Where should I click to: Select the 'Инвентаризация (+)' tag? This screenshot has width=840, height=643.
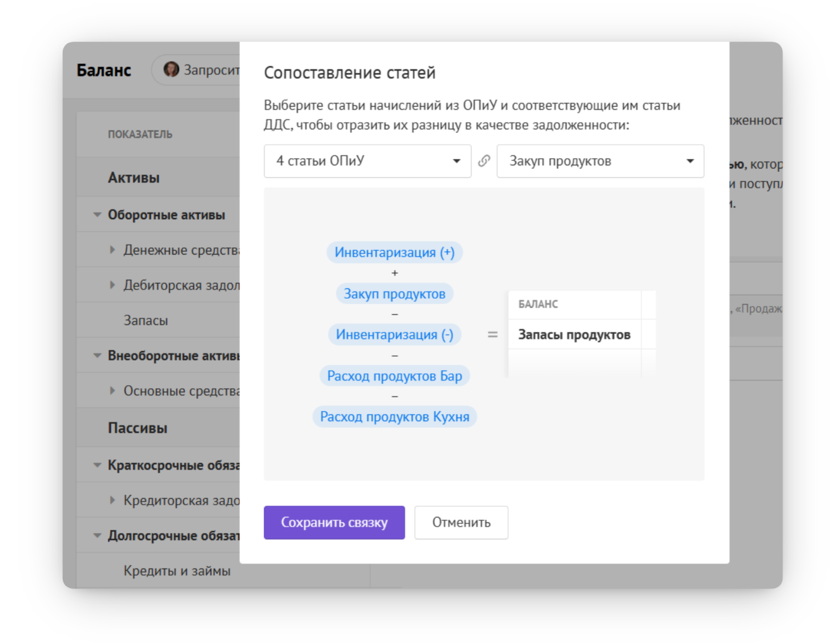click(x=394, y=252)
